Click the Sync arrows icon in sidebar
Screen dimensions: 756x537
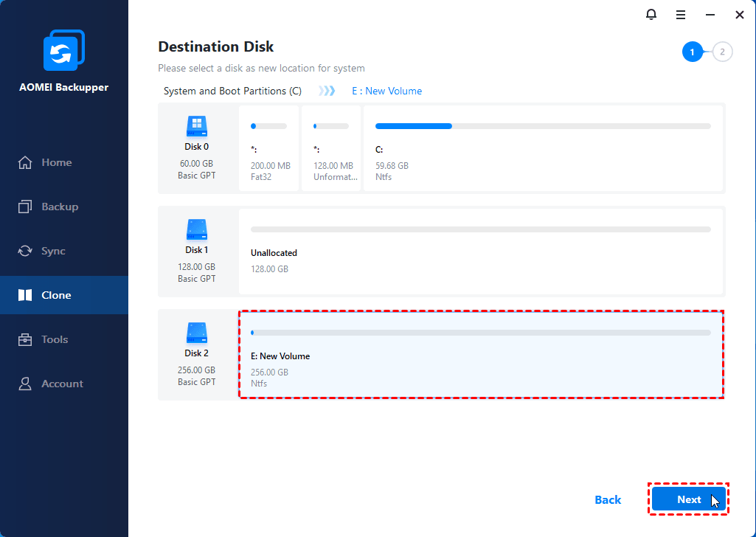(x=25, y=251)
